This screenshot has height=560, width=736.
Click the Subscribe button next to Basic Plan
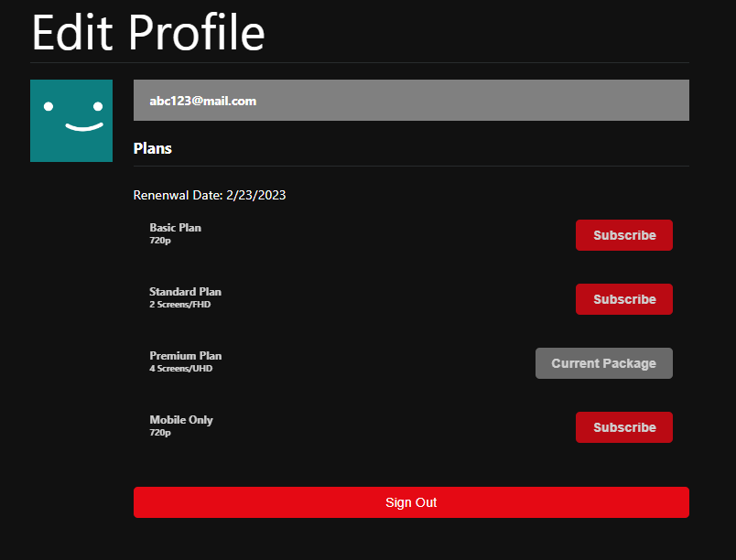point(624,235)
